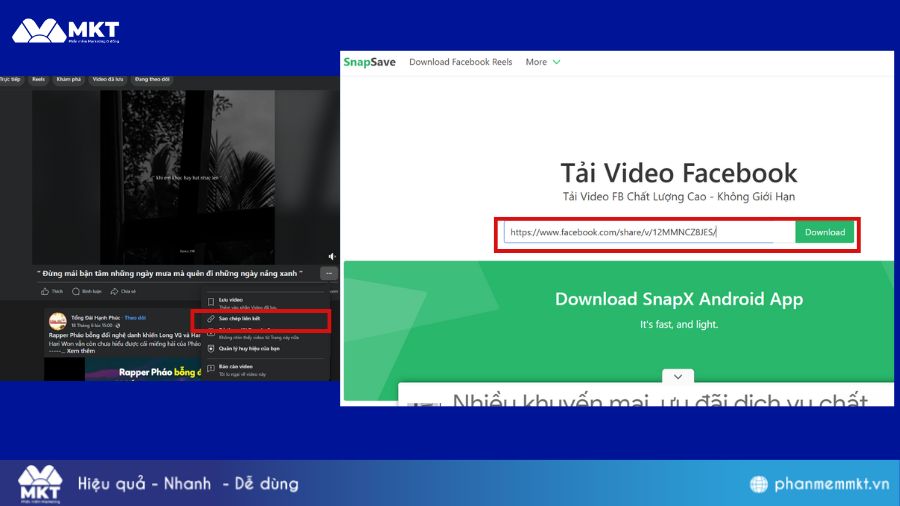Viewport: 900px width, 506px height.
Task: Open the three-dots video options button
Action: pos(329,274)
